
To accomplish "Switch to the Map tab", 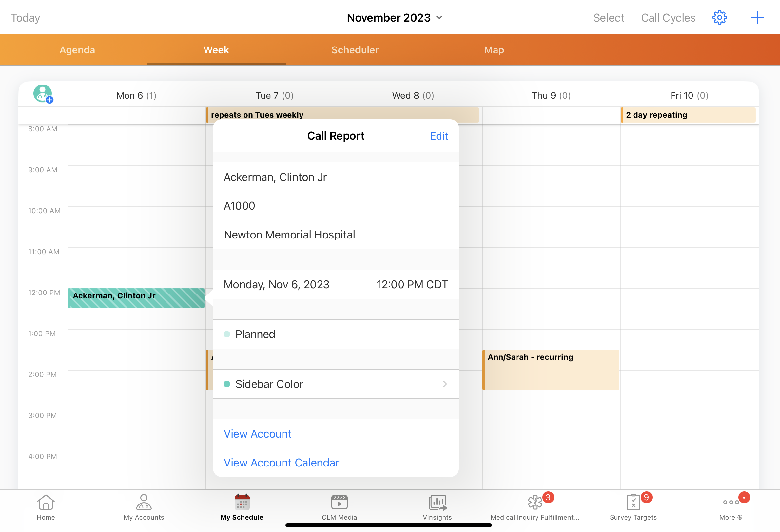I will 494,50.
